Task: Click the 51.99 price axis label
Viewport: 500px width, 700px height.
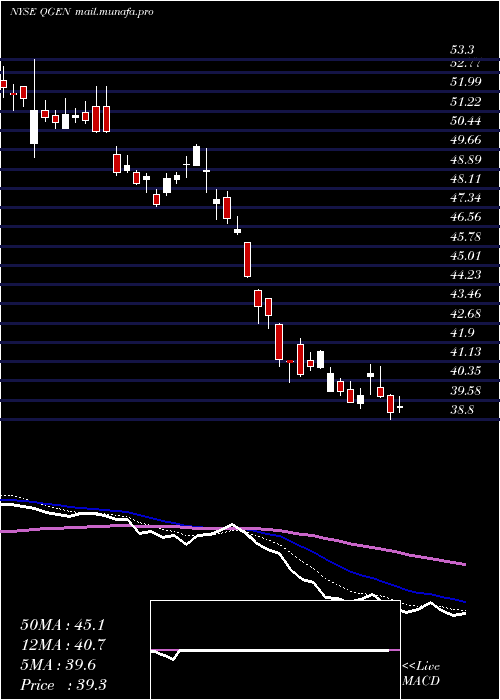Action: [465, 82]
